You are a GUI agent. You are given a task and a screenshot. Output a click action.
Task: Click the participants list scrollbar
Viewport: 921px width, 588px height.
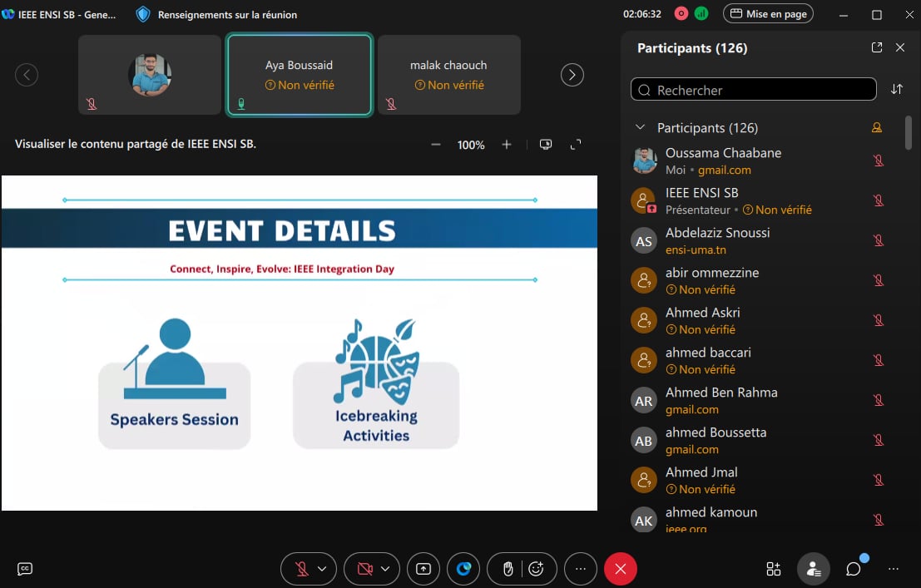pyautogui.click(x=908, y=133)
